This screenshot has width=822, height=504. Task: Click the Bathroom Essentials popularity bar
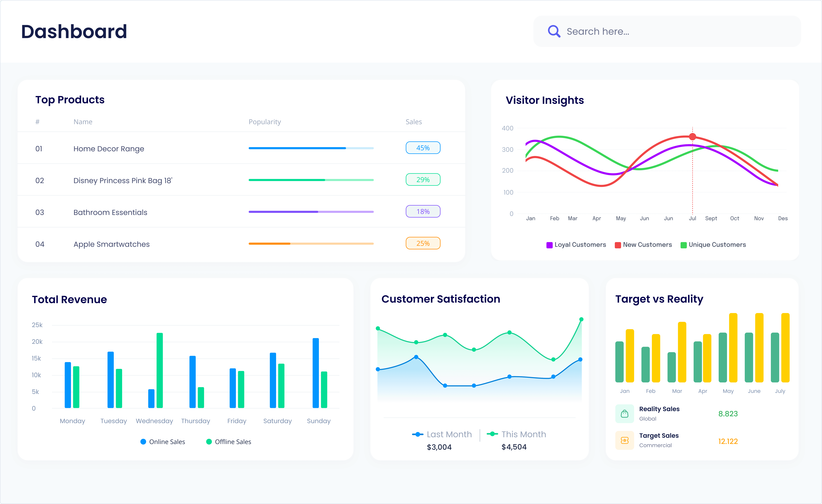(x=311, y=212)
